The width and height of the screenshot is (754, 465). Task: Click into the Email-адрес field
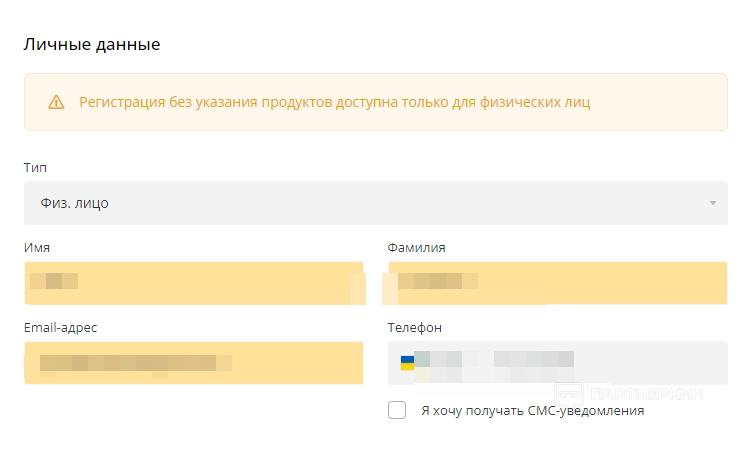(194, 362)
